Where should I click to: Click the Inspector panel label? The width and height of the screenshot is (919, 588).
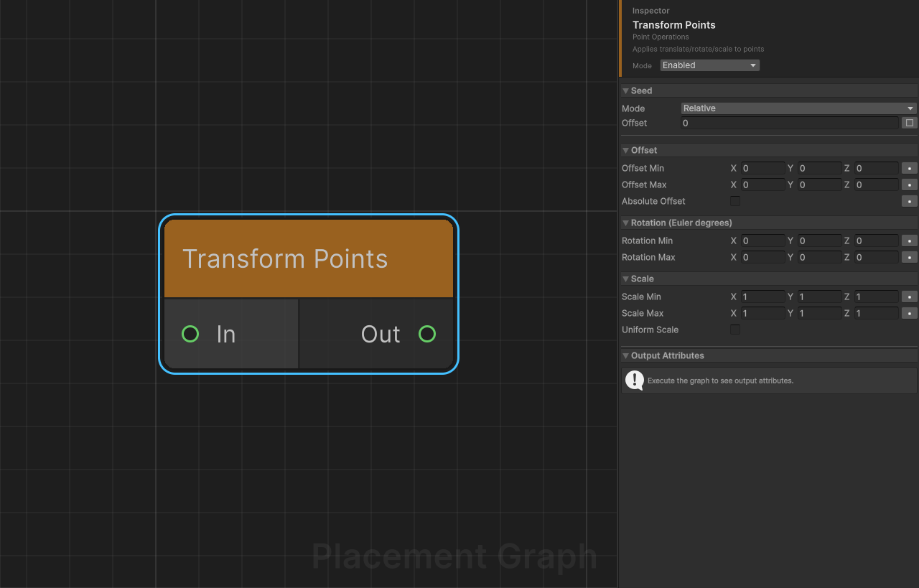click(651, 11)
